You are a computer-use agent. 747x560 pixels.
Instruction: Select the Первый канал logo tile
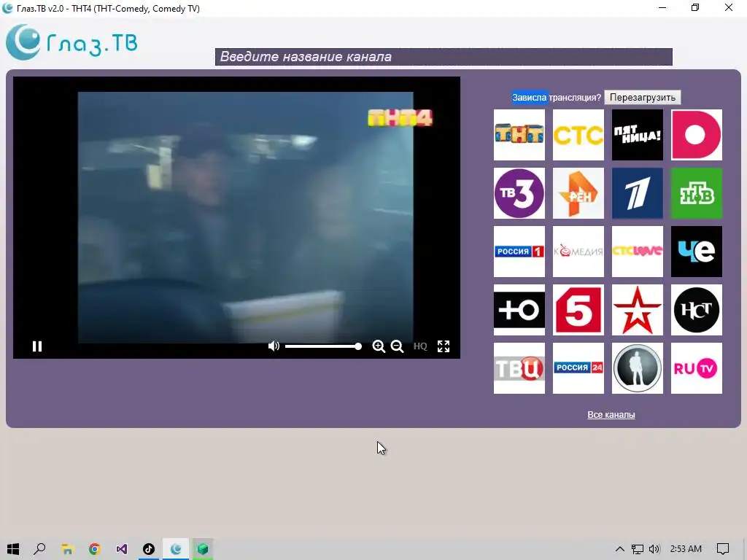click(637, 192)
